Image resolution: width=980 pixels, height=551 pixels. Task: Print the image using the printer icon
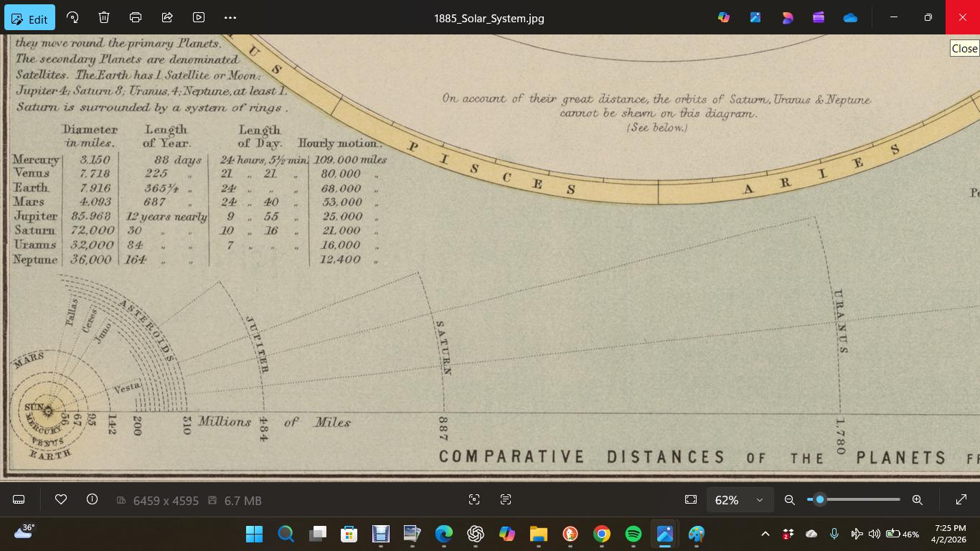[136, 17]
